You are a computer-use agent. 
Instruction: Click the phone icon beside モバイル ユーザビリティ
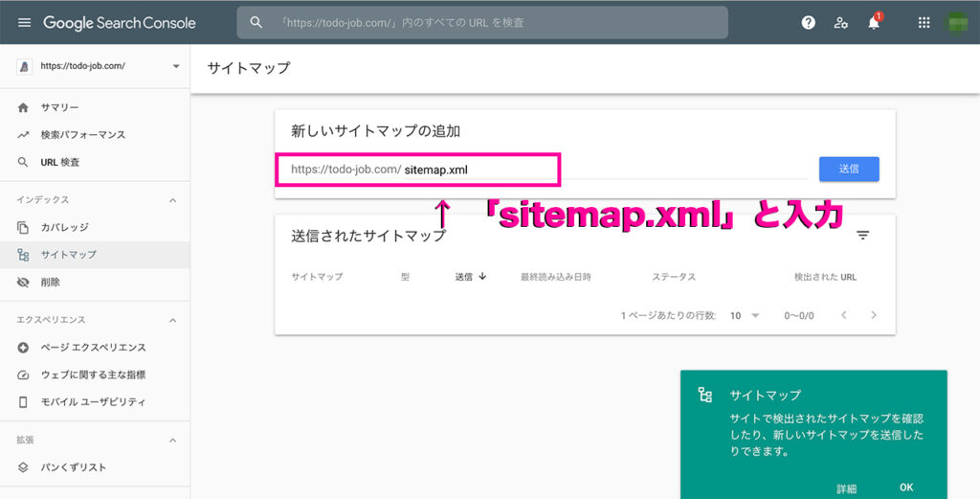23,402
